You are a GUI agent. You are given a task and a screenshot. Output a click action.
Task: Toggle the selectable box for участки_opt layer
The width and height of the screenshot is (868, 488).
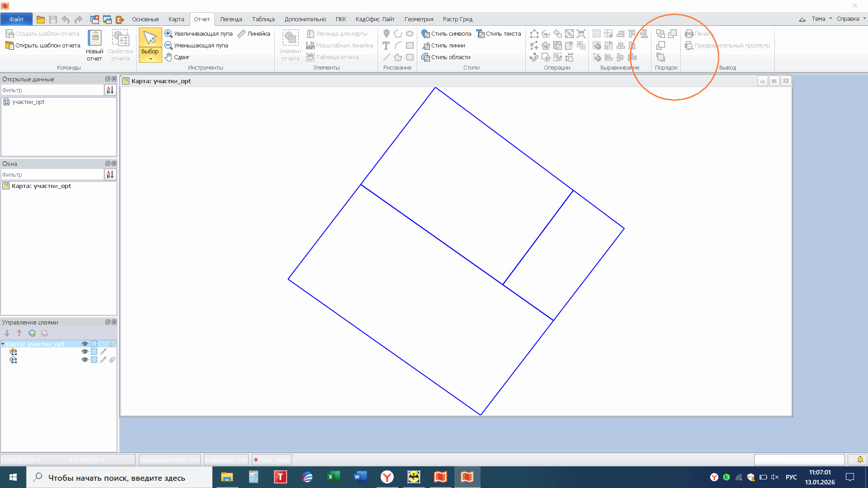coord(94,360)
